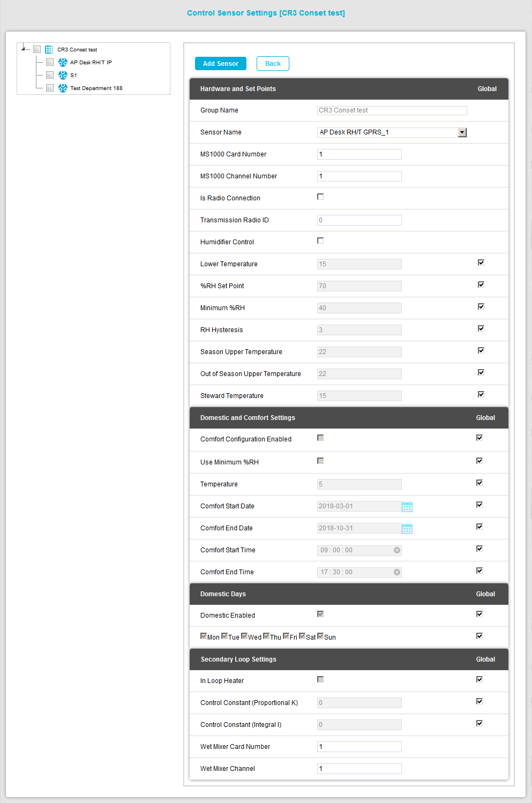Clear the Comfort End Time value
Image resolution: width=532 pixels, height=803 pixels.
coord(397,572)
